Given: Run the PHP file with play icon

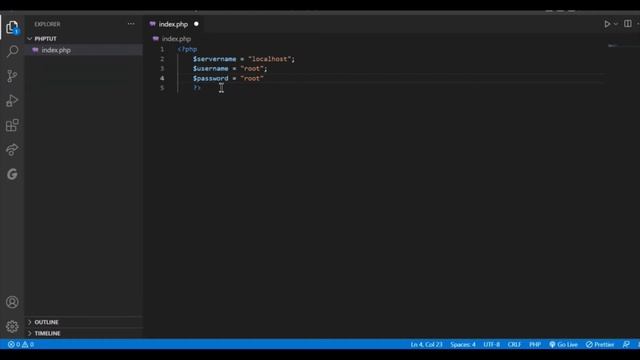Looking at the screenshot, I should click(x=607, y=24).
